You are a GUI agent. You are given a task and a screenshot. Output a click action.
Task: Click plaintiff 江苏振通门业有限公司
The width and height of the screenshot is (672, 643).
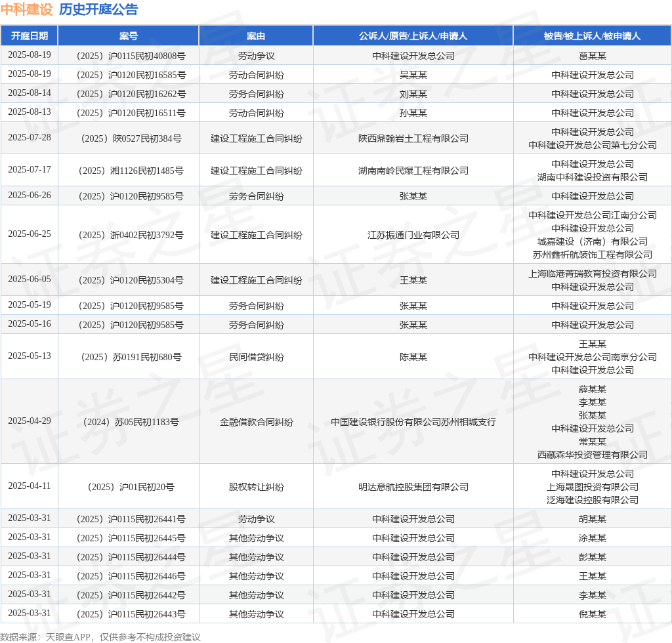point(413,235)
